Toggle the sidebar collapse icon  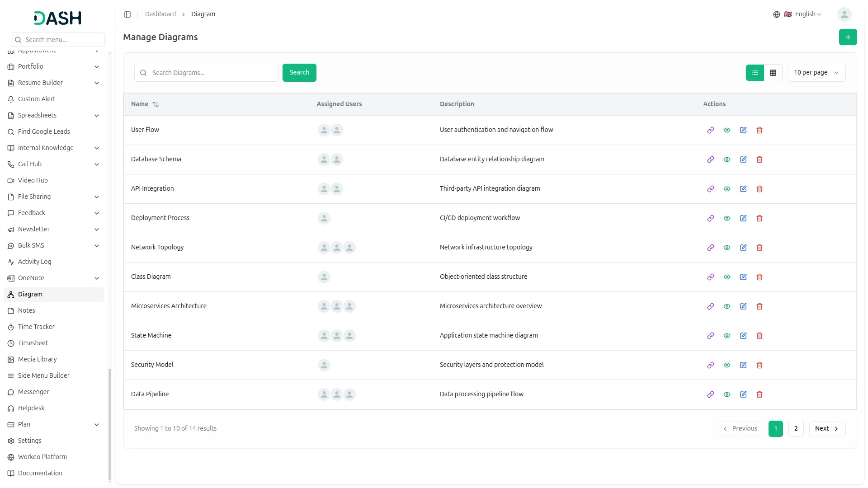coord(127,14)
